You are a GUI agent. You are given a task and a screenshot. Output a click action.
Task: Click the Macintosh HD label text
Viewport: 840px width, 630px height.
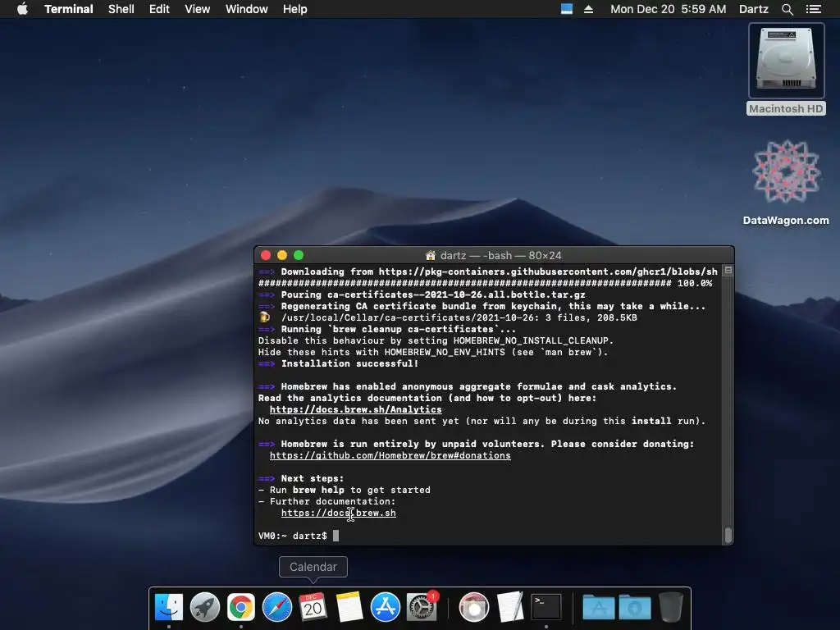(x=786, y=109)
